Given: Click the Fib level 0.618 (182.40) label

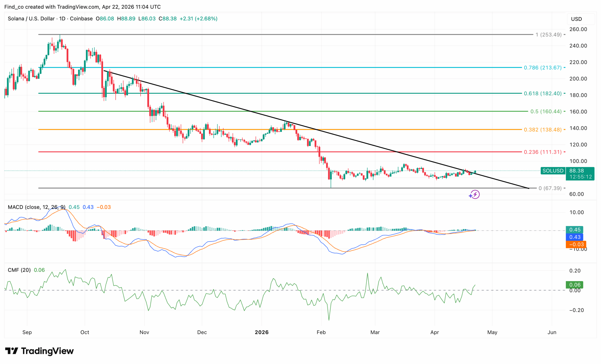Looking at the screenshot, I should tap(543, 93).
